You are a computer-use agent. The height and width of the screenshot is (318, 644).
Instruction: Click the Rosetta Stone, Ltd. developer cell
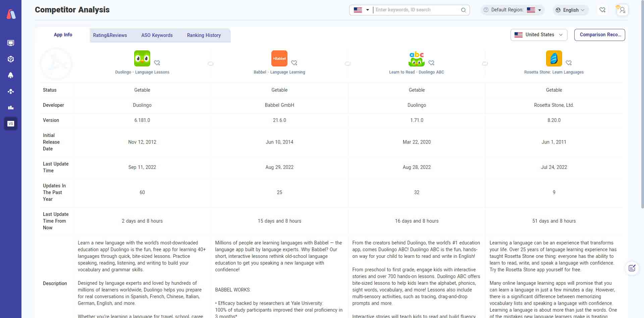click(554, 105)
